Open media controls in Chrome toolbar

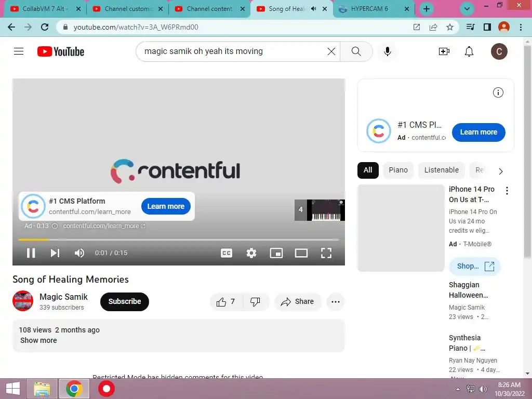coord(470,27)
